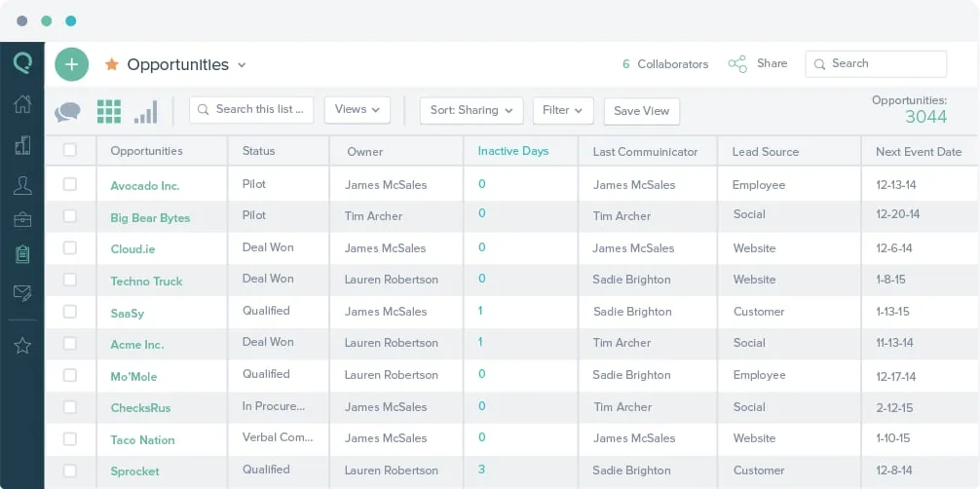
Task: Check the Techno Truck row checkbox
Action: tap(70, 280)
